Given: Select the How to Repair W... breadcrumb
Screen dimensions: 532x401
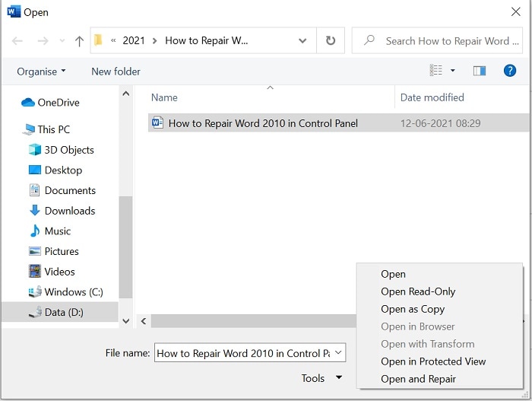Looking at the screenshot, I should coord(206,40).
